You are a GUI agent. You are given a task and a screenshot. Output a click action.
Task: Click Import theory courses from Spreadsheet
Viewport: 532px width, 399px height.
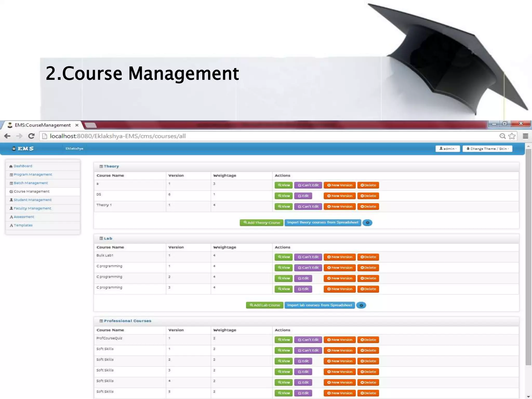pos(323,223)
